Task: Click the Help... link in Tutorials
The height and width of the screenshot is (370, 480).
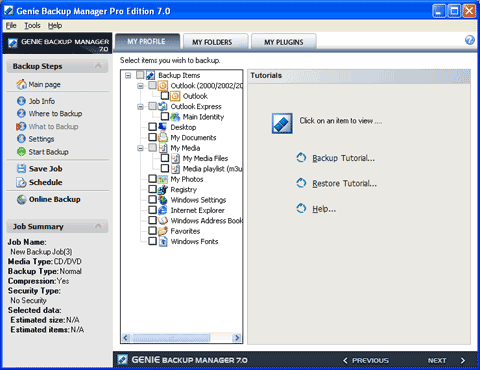Action: [x=324, y=209]
